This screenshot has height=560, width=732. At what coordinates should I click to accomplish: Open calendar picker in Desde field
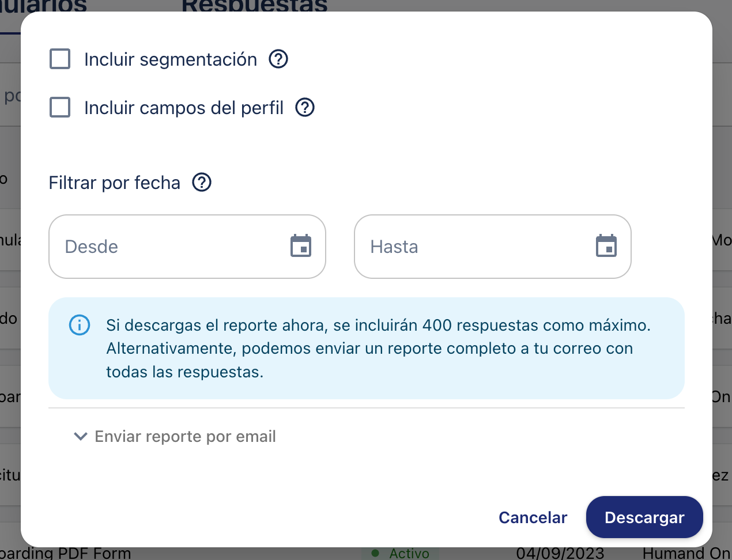pyautogui.click(x=301, y=247)
